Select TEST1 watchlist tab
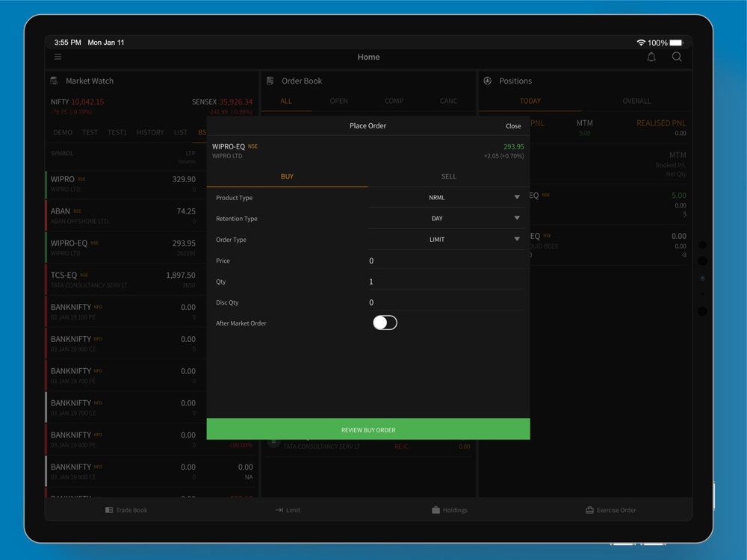747x560 pixels. tap(117, 132)
